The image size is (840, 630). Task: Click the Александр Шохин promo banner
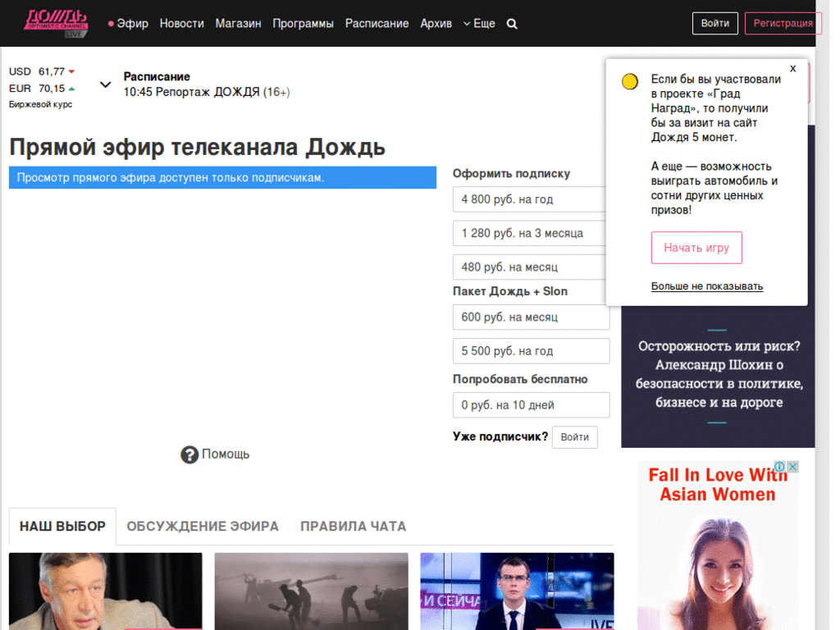pyautogui.click(x=718, y=375)
